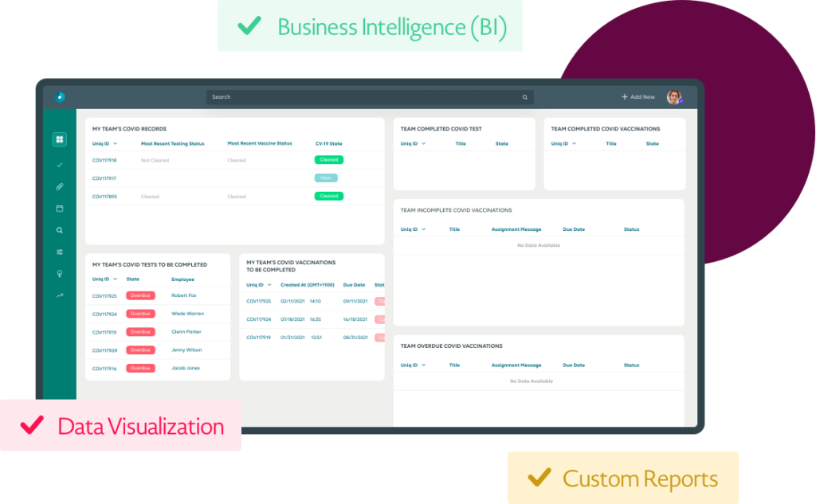Sort Uniq ID in Covid Tests To Be Completed
Viewport: 816px width, 504px height.
(x=104, y=279)
